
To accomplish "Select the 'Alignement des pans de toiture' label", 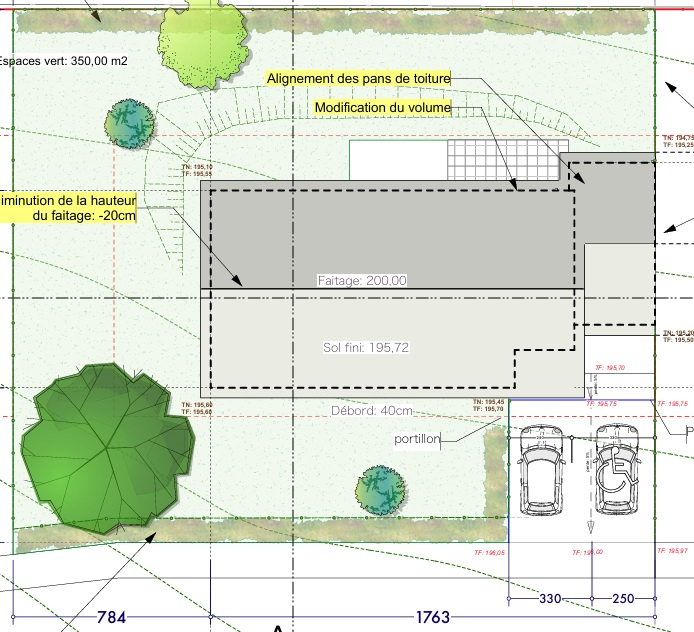I will pyautogui.click(x=359, y=78).
